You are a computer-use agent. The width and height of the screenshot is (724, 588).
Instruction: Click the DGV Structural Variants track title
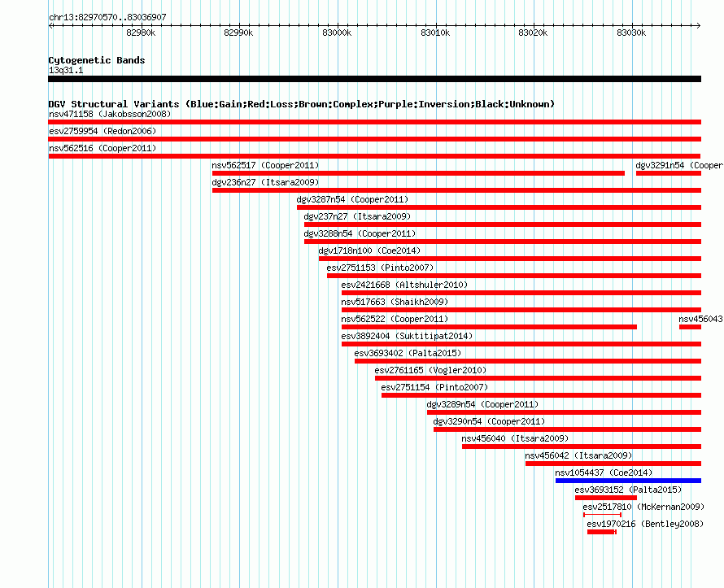click(x=302, y=104)
